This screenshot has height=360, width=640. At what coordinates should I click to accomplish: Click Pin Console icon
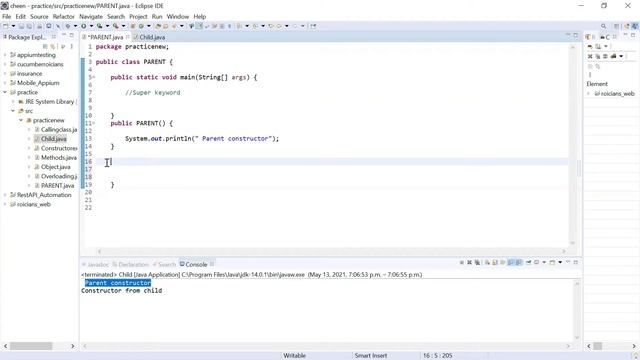pos(529,262)
